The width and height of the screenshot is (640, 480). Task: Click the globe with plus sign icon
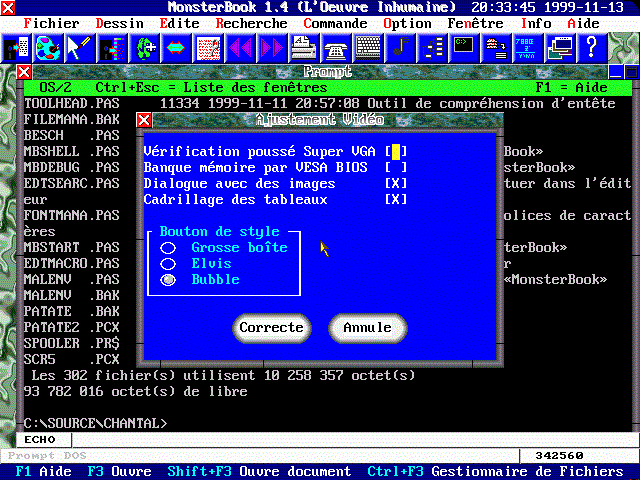144,48
